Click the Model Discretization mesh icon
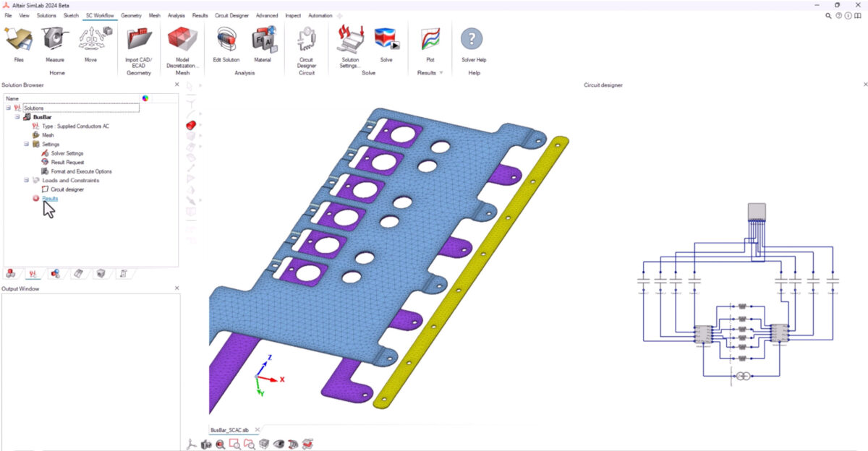Image resolution: width=868 pixels, height=451 pixels. coord(182,40)
